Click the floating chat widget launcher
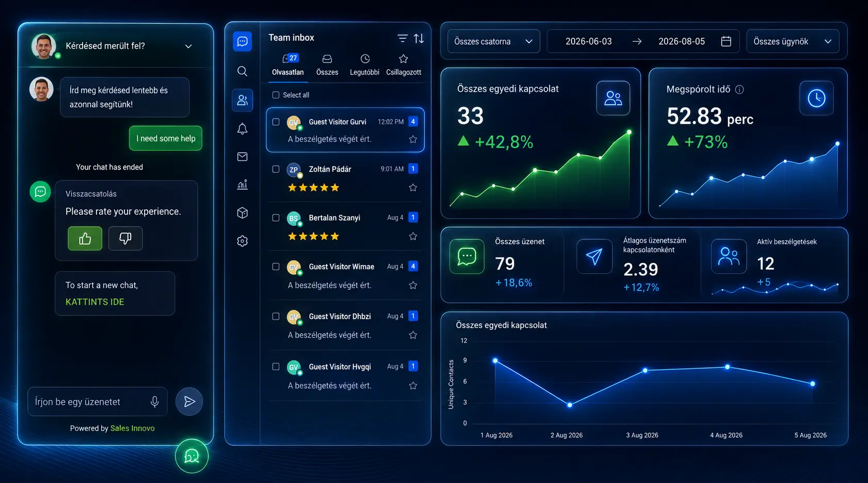The height and width of the screenshot is (483, 868). pos(192,456)
